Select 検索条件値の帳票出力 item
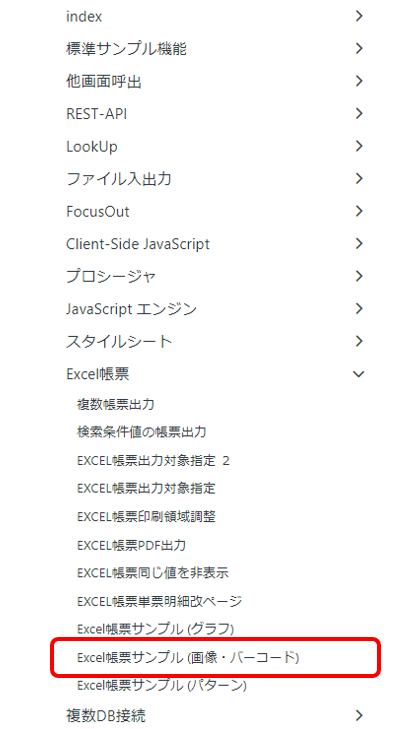Screen dimensions: 400x729 tap(141, 432)
